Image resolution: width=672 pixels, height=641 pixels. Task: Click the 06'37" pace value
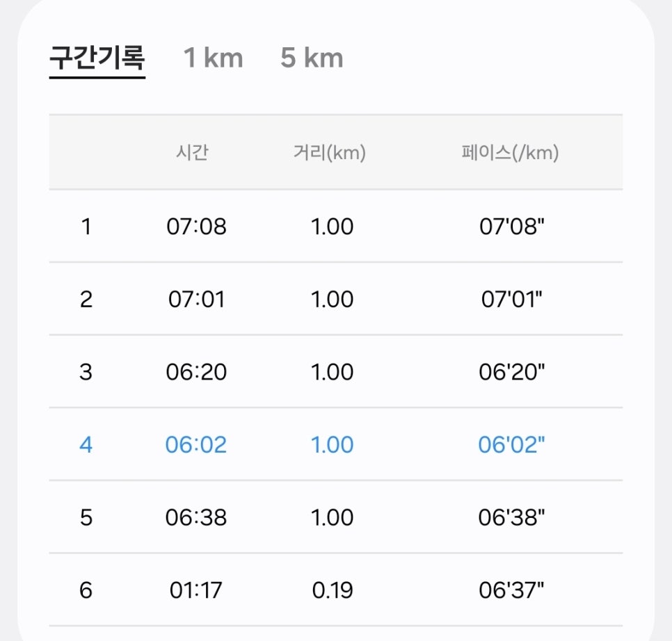click(511, 590)
